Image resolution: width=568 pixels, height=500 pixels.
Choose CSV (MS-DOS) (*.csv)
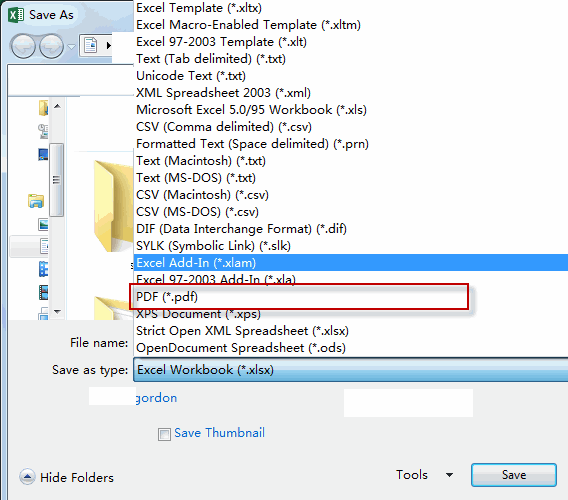[351, 212]
